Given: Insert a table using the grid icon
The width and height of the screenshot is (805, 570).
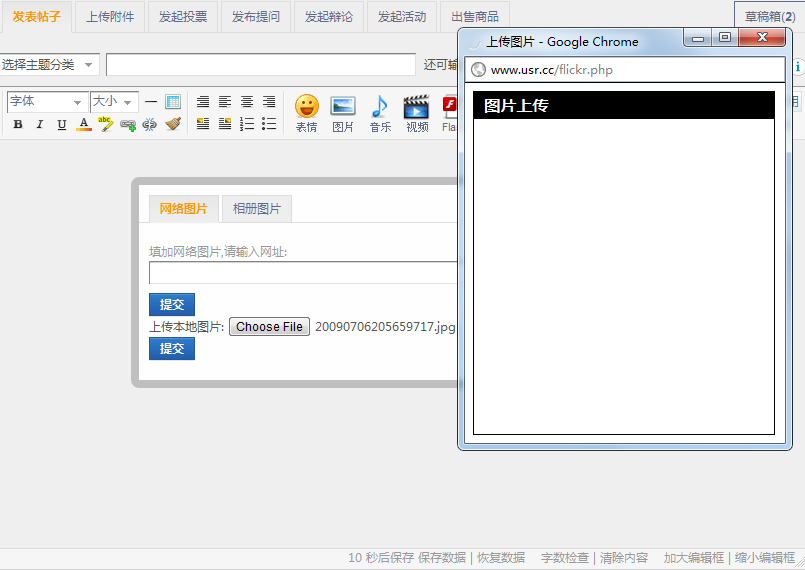Looking at the screenshot, I should coord(173,102).
